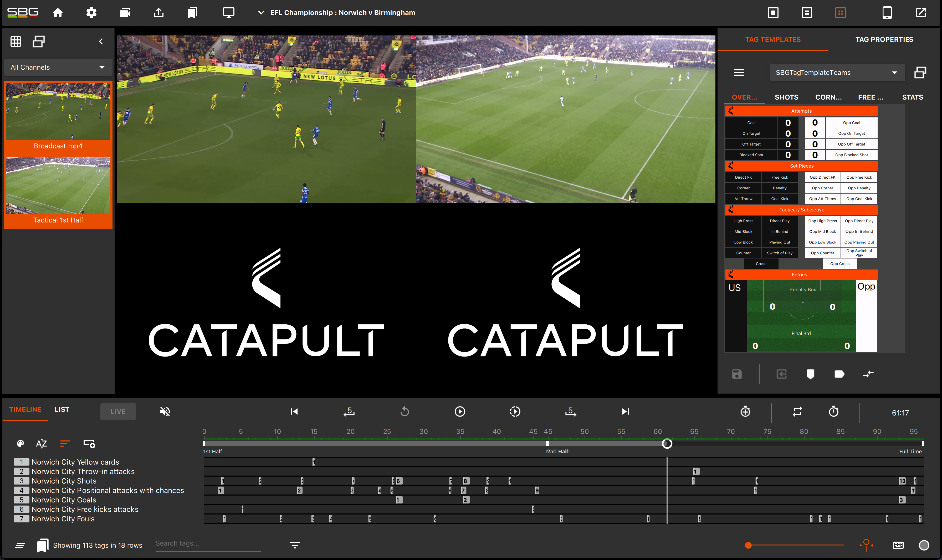Sort rows alphabetically with AZ icon

pyautogui.click(x=42, y=443)
